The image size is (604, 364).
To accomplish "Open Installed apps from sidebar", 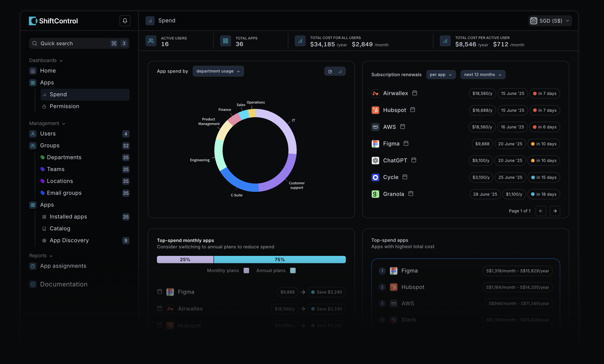I will [x=68, y=216].
